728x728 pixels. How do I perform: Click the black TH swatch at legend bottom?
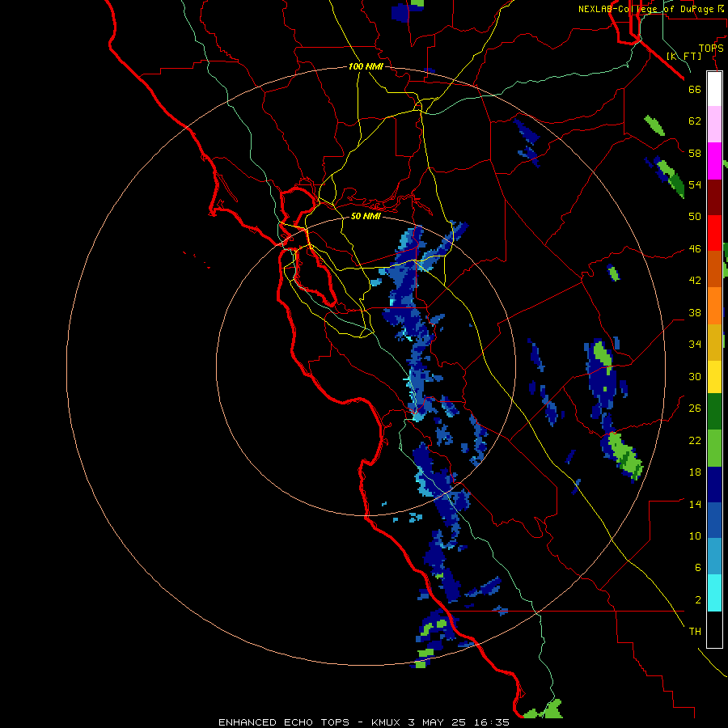(714, 629)
